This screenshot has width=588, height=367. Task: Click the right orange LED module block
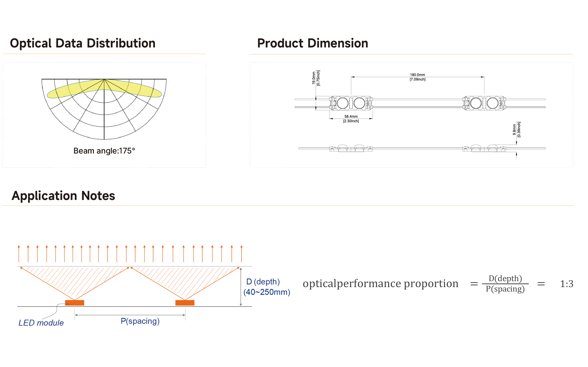pos(185,303)
